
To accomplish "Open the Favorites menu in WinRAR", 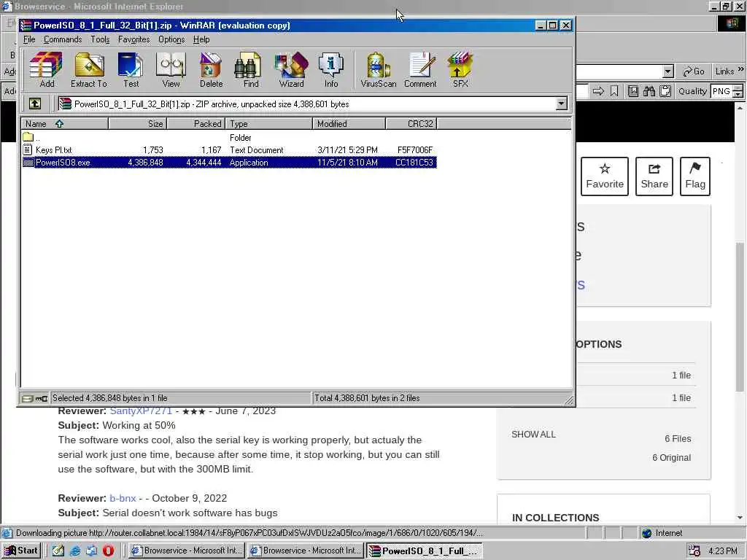I will [x=134, y=39].
